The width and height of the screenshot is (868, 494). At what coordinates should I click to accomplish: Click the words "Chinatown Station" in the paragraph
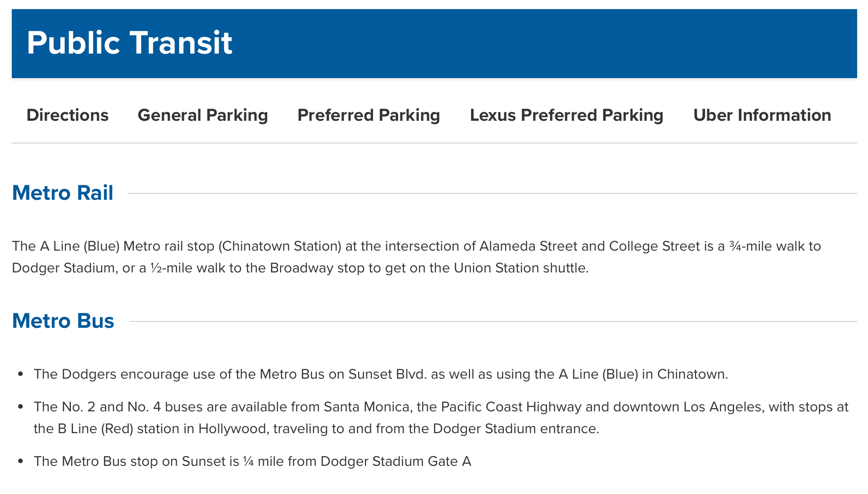point(280,246)
